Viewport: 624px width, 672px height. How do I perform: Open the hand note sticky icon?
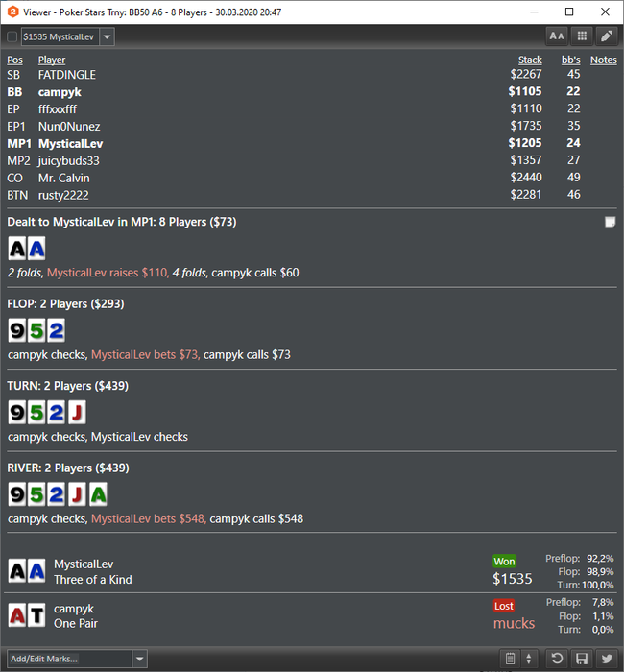[610, 222]
